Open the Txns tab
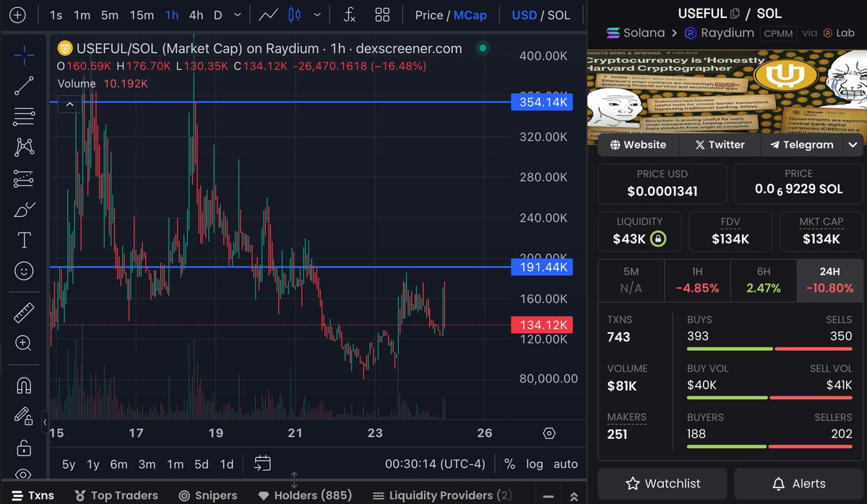 pos(31,495)
